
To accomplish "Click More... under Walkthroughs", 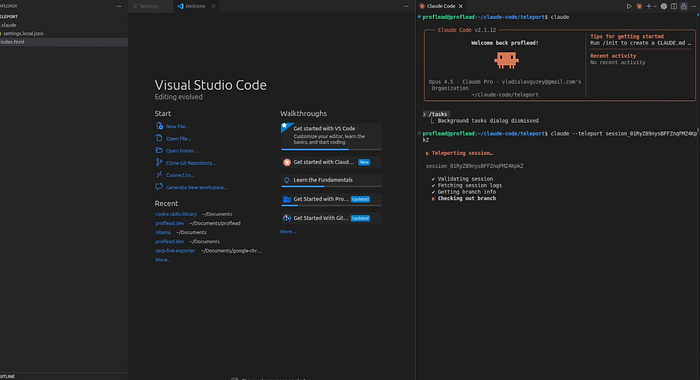I will [x=288, y=232].
